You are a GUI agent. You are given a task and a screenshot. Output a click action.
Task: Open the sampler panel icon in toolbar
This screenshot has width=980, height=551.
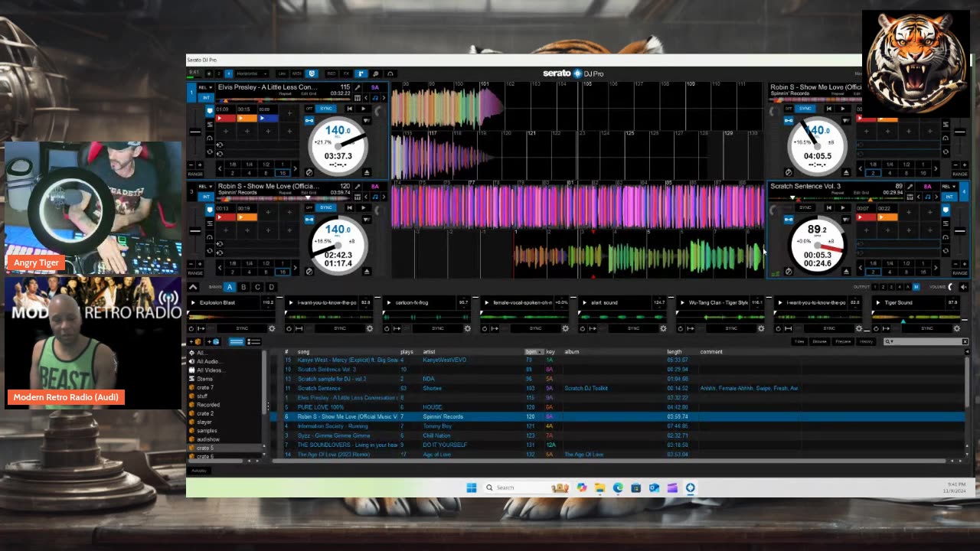[361, 73]
